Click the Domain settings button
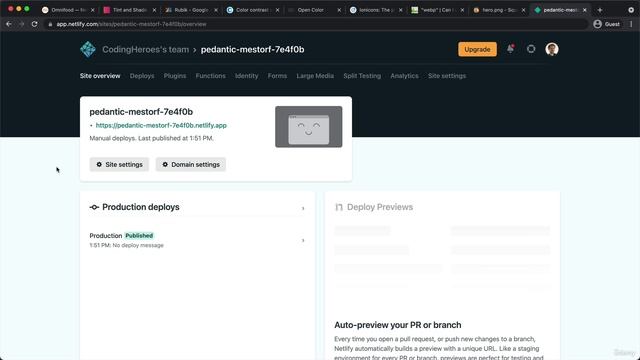Viewport: 640px width, 360px height. pos(191,164)
